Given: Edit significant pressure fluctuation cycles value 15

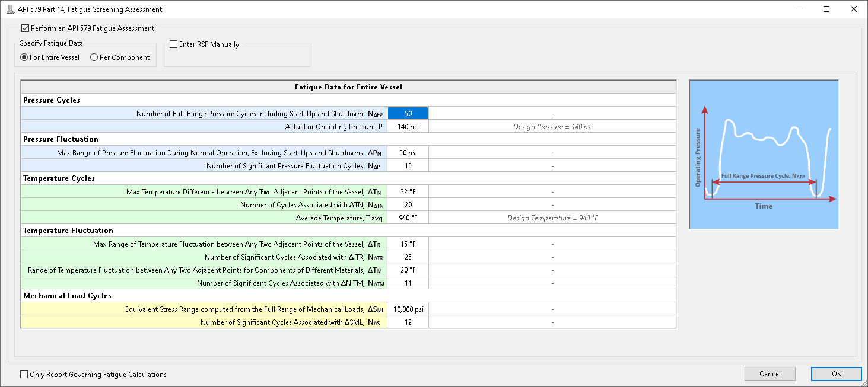Looking at the screenshot, I should [408, 165].
